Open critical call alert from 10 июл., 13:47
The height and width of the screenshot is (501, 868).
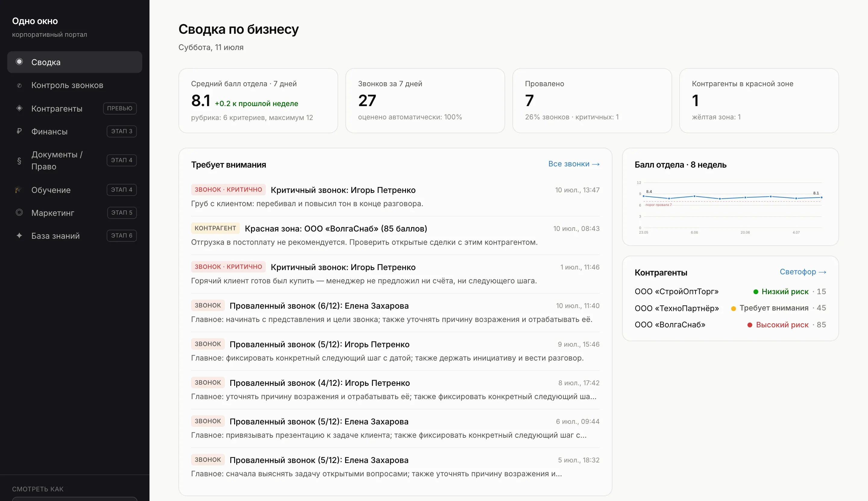click(395, 197)
